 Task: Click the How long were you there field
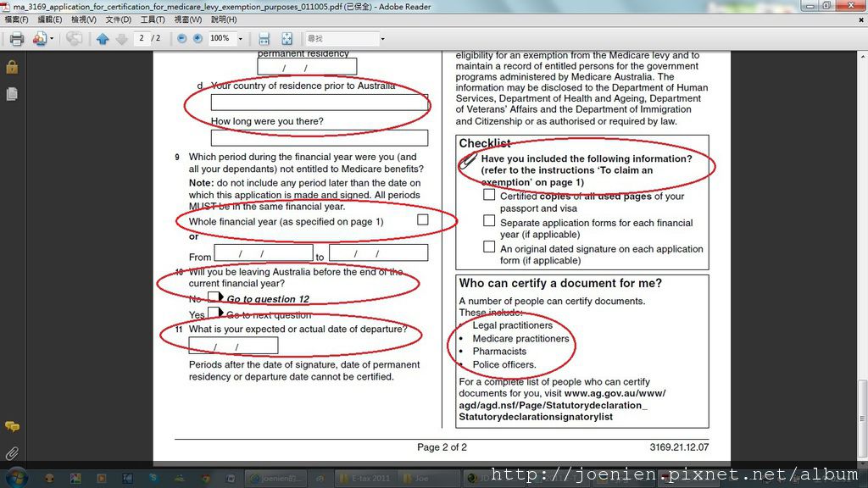320,138
